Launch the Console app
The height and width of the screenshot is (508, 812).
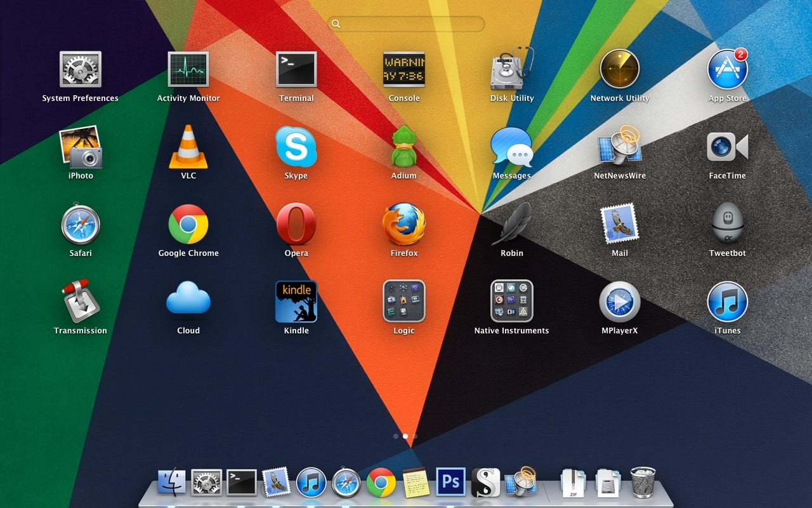pyautogui.click(x=404, y=70)
